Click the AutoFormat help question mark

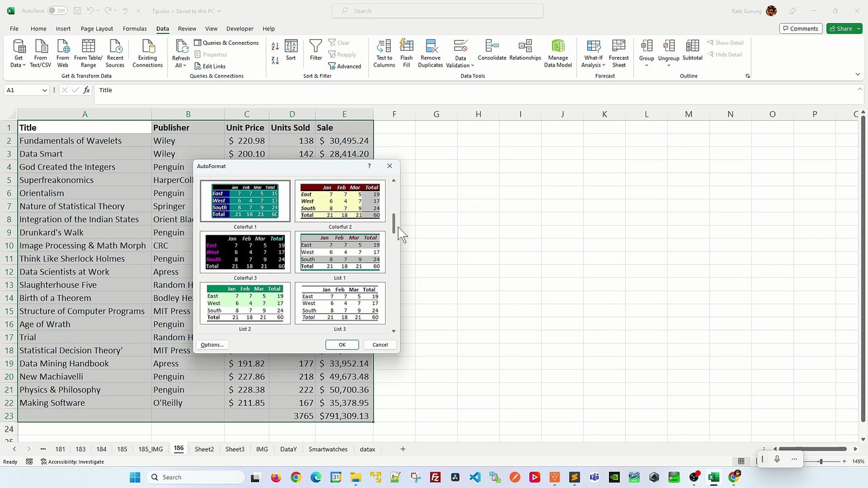pos(370,166)
